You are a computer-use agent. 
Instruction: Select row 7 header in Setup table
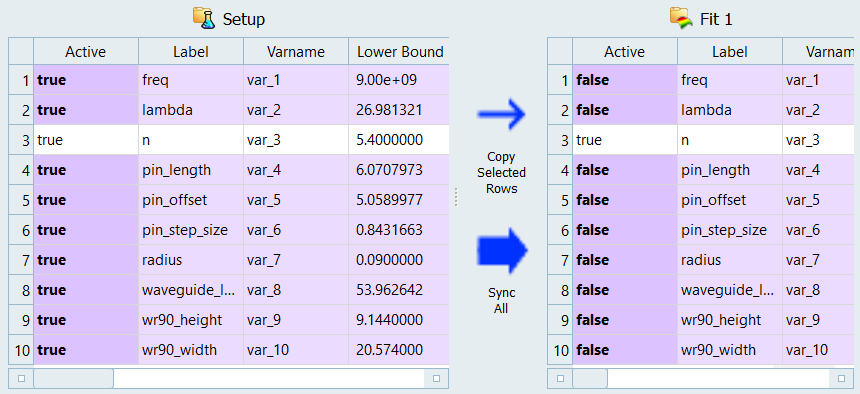pyautogui.click(x=21, y=260)
